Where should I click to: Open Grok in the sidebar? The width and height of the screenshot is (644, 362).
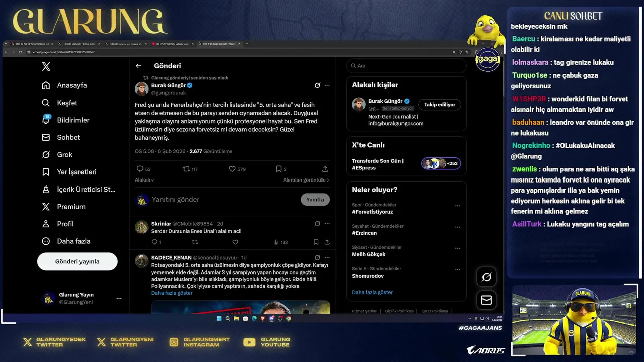(x=57, y=154)
